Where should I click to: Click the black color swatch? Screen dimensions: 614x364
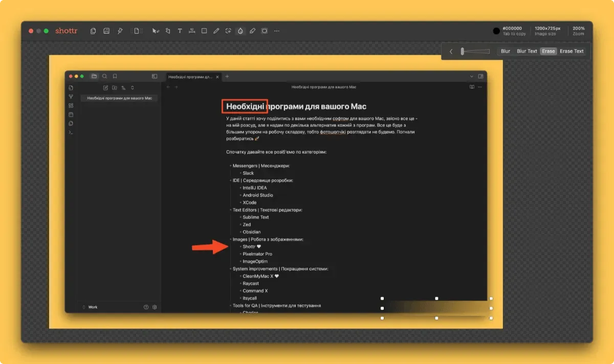496,31
